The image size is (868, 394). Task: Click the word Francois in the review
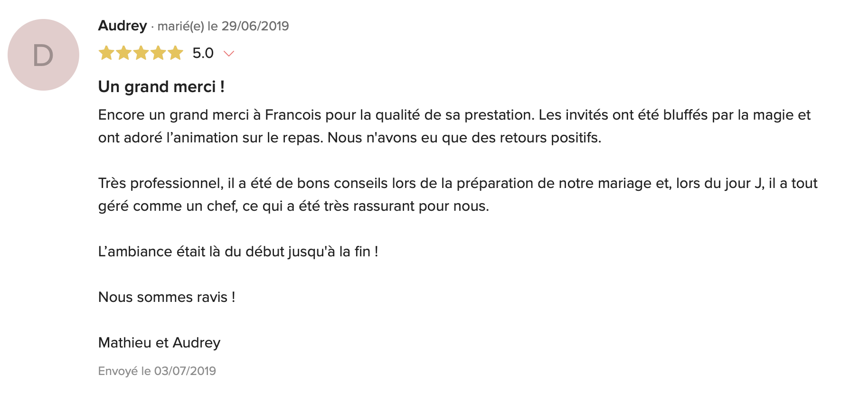pyautogui.click(x=293, y=115)
